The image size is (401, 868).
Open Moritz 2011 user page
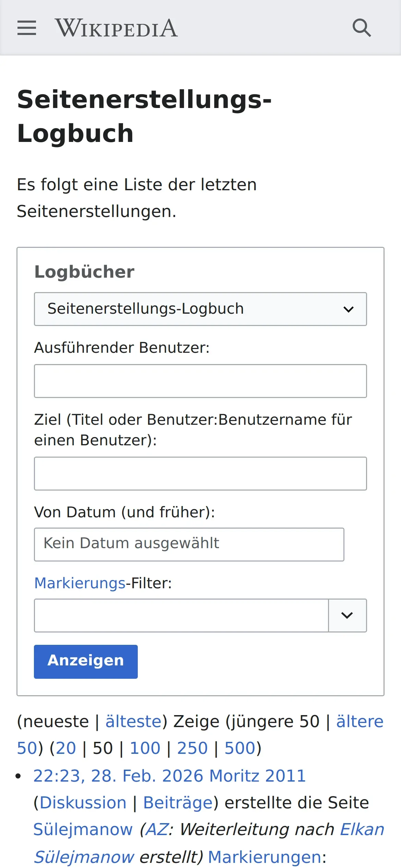pyautogui.click(x=257, y=776)
